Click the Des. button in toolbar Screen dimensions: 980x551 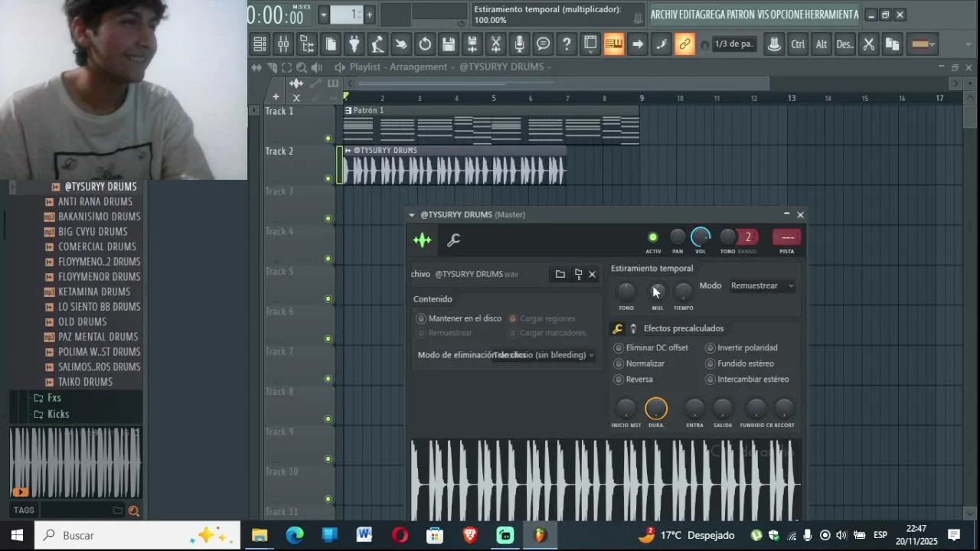844,44
